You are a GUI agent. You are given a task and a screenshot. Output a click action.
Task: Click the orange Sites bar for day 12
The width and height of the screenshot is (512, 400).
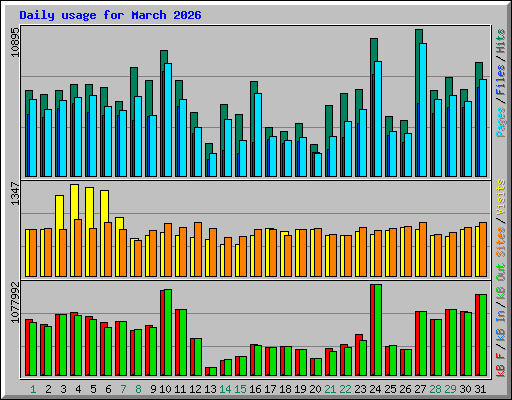pyautogui.click(x=198, y=249)
